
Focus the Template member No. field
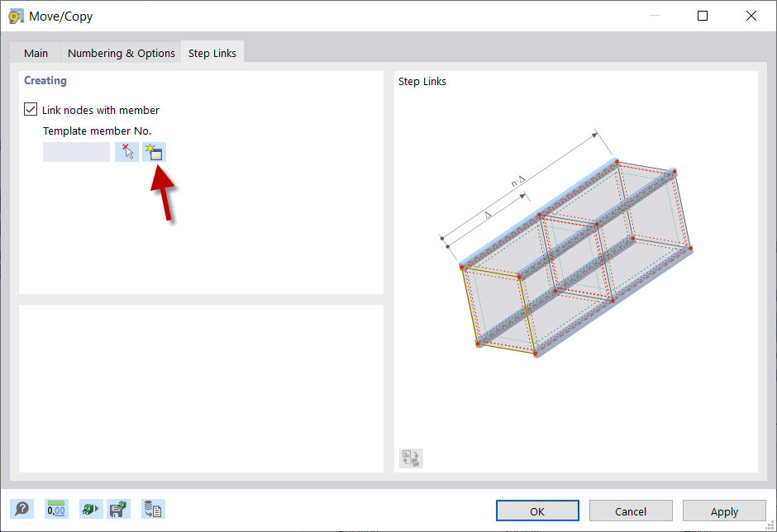pos(76,152)
